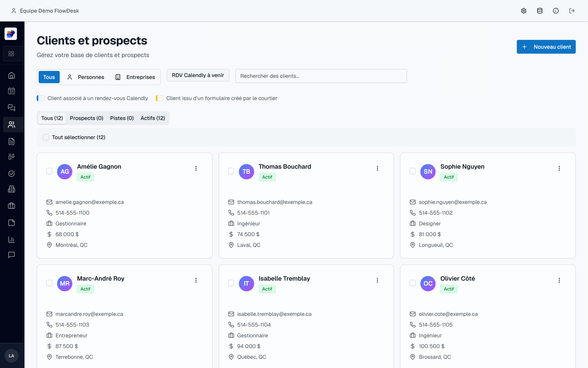Switch to Pistes (0) tab

122,118
